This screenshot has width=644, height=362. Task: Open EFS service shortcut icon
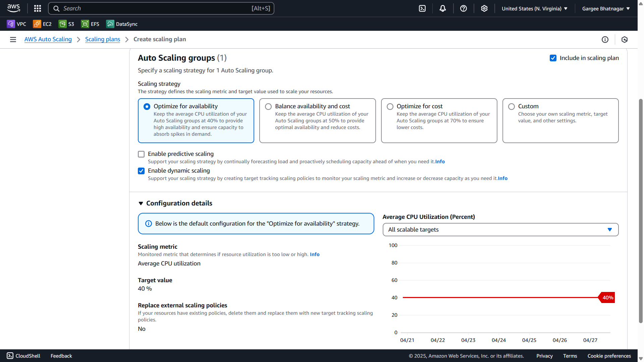tap(85, 24)
